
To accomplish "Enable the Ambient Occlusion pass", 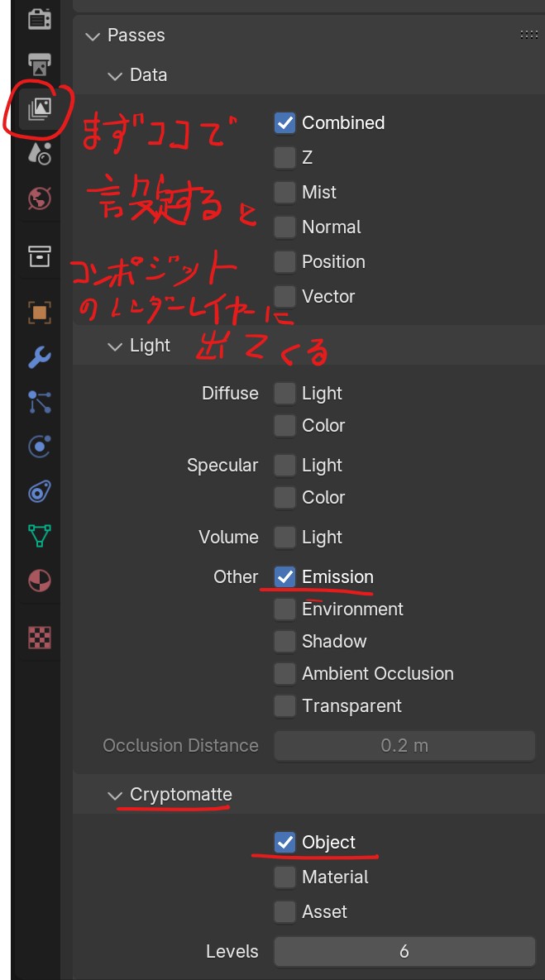I will pyautogui.click(x=284, y=673).
